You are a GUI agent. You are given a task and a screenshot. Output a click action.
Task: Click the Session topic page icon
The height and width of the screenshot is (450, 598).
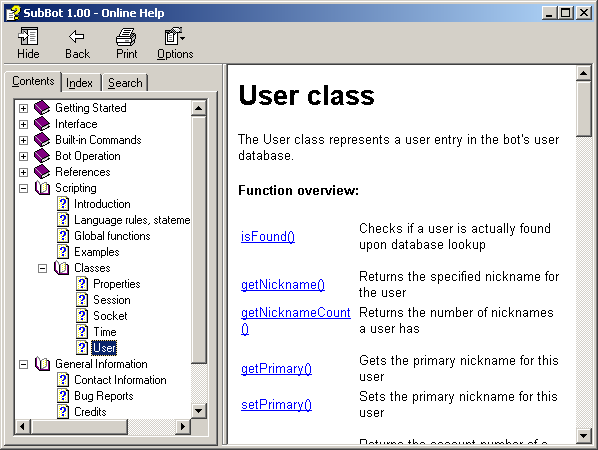(82, 300)
